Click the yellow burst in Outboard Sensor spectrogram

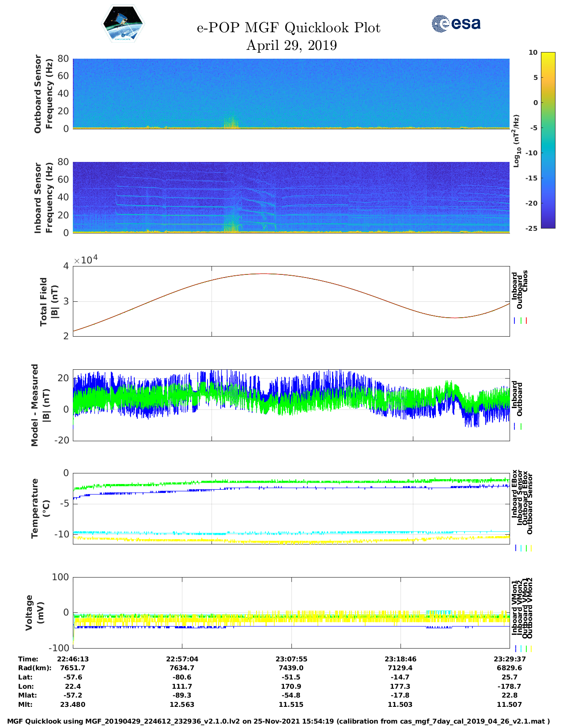(x=231, y=124)
